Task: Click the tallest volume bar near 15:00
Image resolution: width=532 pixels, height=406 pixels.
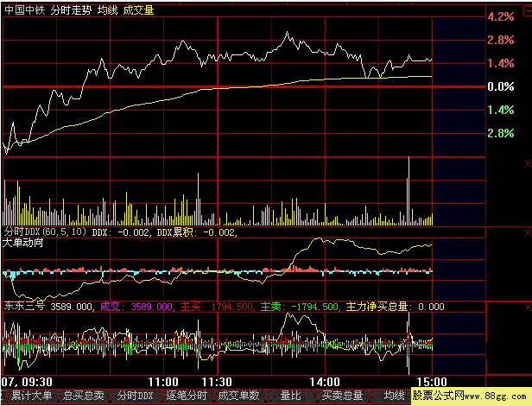Action: 408,191
